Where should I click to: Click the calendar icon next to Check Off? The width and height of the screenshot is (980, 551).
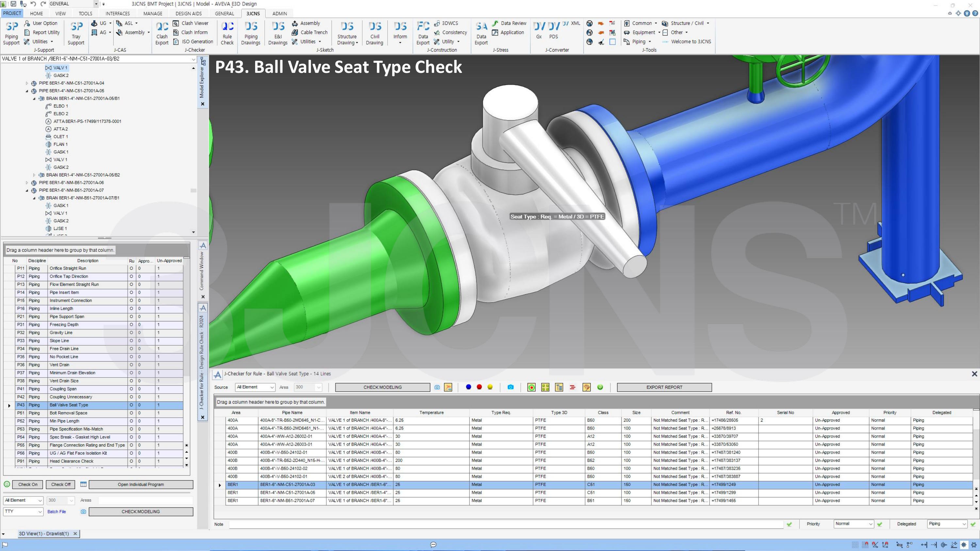pos(83,484)
